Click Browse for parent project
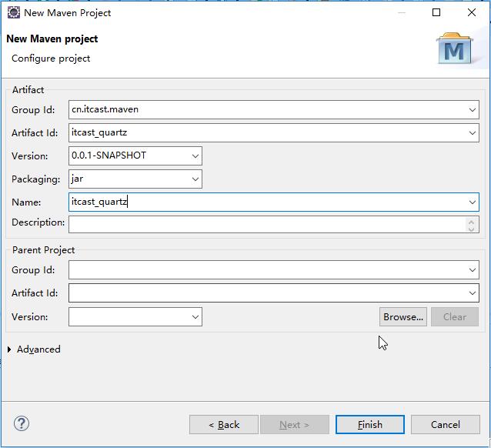Screen dimensions: 491x448 point(403,316)
